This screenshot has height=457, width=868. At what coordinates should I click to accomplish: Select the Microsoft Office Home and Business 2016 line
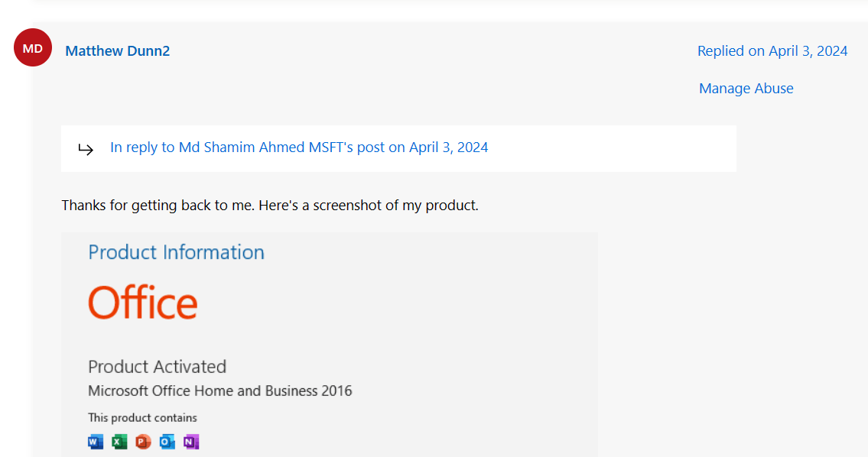(x=220, y=391)
